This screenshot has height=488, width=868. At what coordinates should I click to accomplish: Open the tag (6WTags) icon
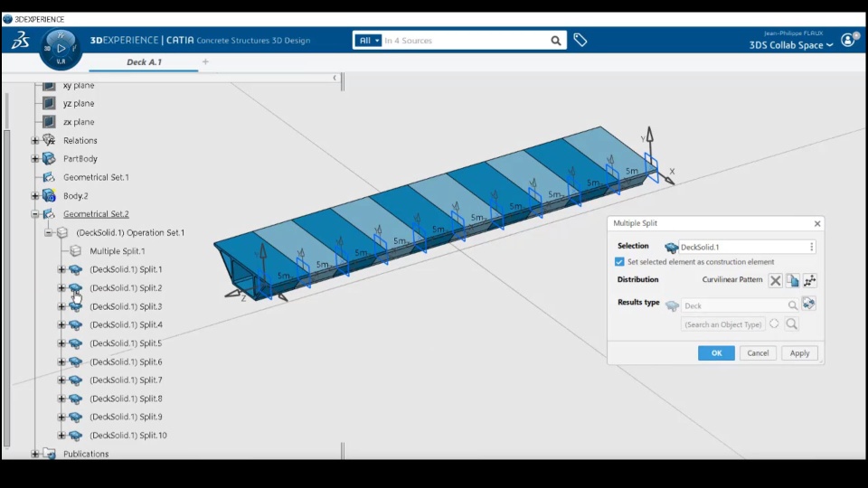(x=580, y=40)
